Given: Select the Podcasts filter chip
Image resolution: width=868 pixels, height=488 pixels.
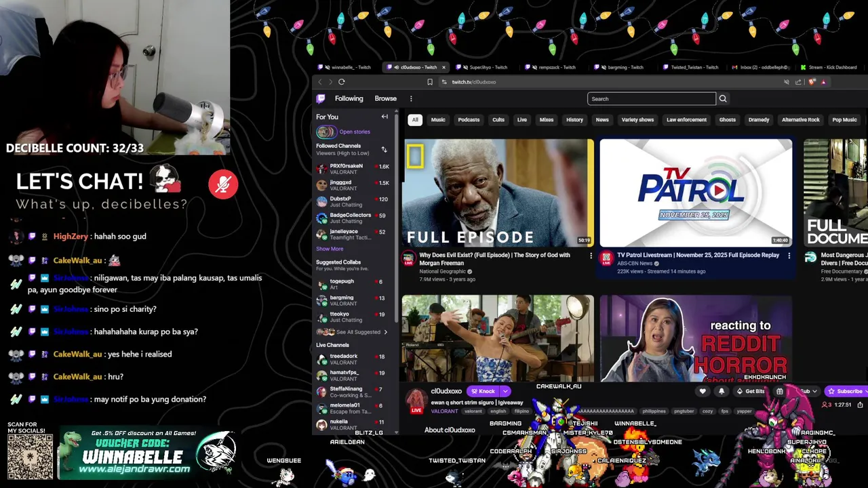Looking at the screenshot, I should coord(469,120).
